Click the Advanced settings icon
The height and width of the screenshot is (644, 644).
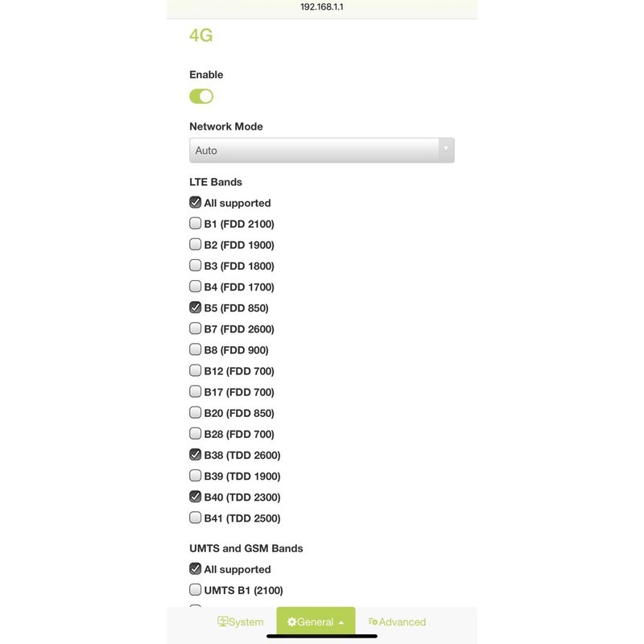point(372,621)
